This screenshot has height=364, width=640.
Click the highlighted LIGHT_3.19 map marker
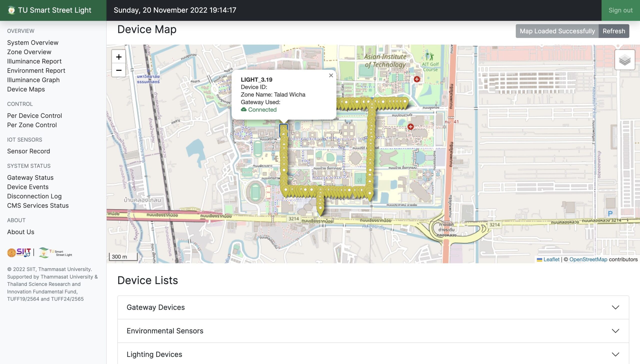click(283, 129)
